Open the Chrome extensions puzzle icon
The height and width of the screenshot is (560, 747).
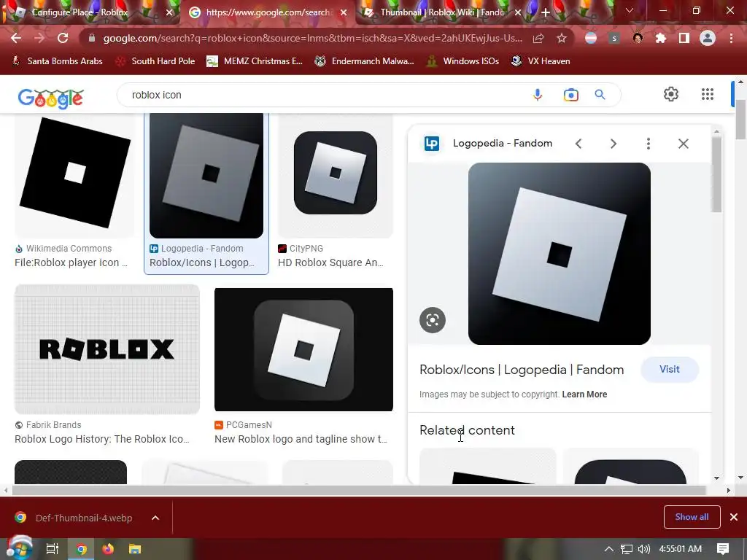click(x=661, y=38)
